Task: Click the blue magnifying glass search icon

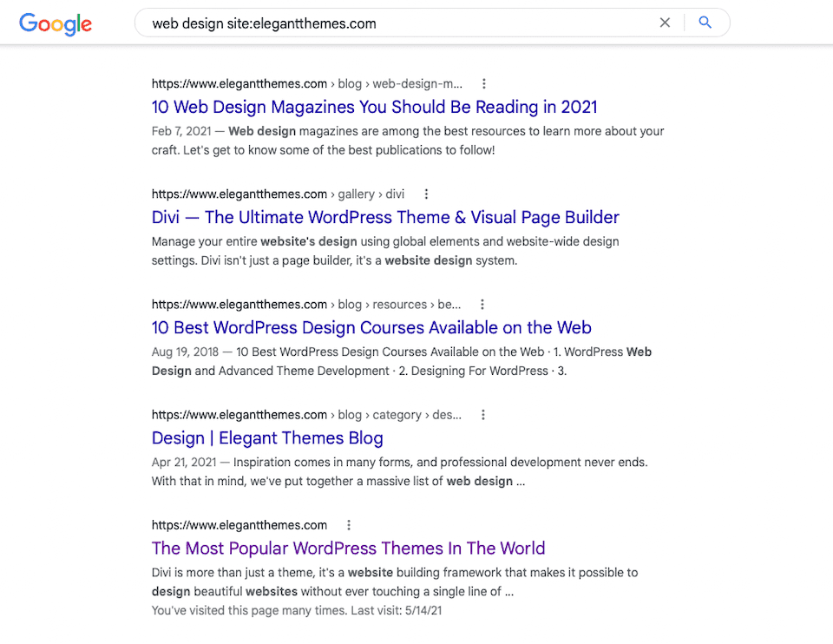Action: point(705,23)
